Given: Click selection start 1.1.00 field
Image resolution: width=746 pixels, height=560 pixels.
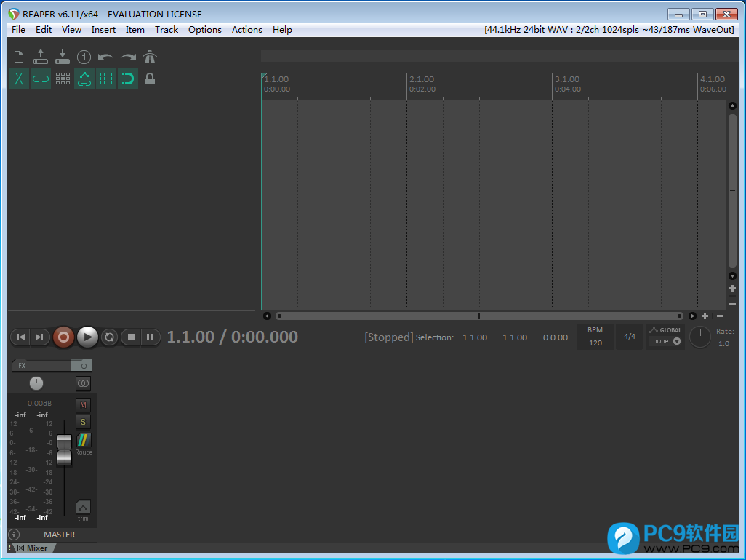Looking at the screenshot, I should pos(475,337).
